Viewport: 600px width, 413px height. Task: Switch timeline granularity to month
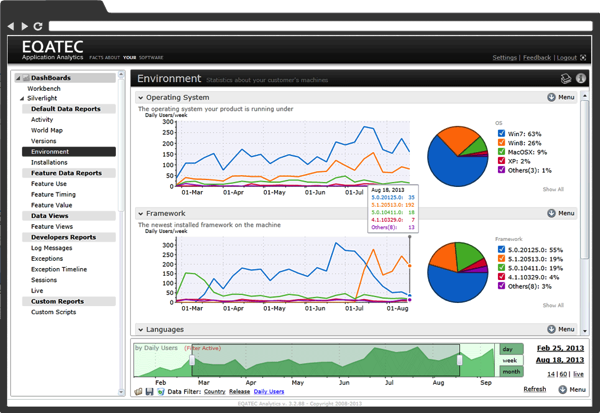pos(511,371)
